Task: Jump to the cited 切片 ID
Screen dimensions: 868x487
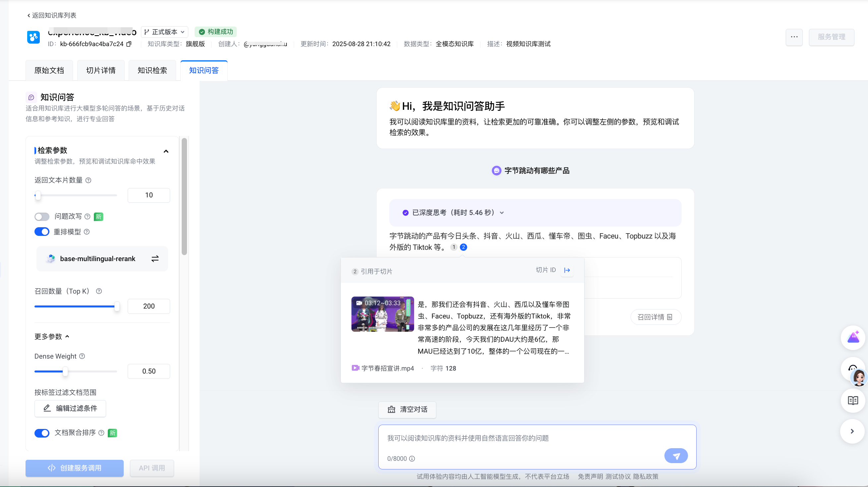Action: click(567, 270)
